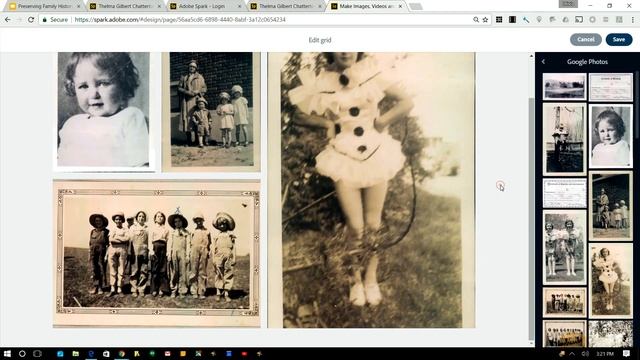
Task: Open a new browser tab
Action: click(416, 6)
